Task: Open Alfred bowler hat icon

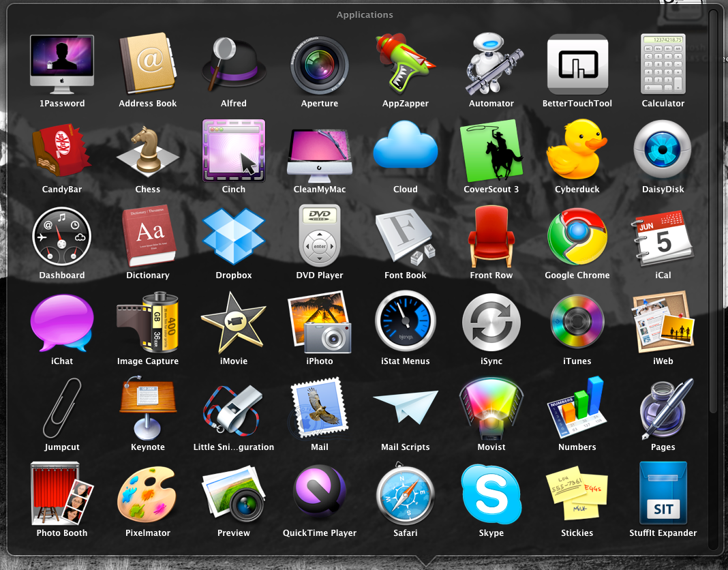Action: click(x=234, y=65)
